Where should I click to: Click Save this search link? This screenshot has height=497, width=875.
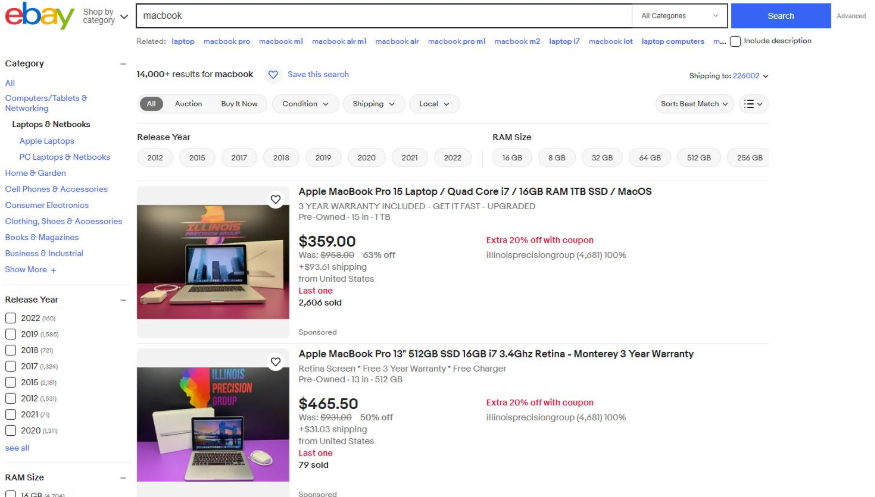318,74
